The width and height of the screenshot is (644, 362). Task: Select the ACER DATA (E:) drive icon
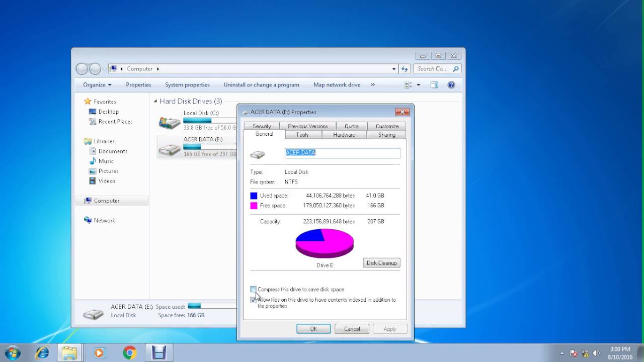click(170, 148)
